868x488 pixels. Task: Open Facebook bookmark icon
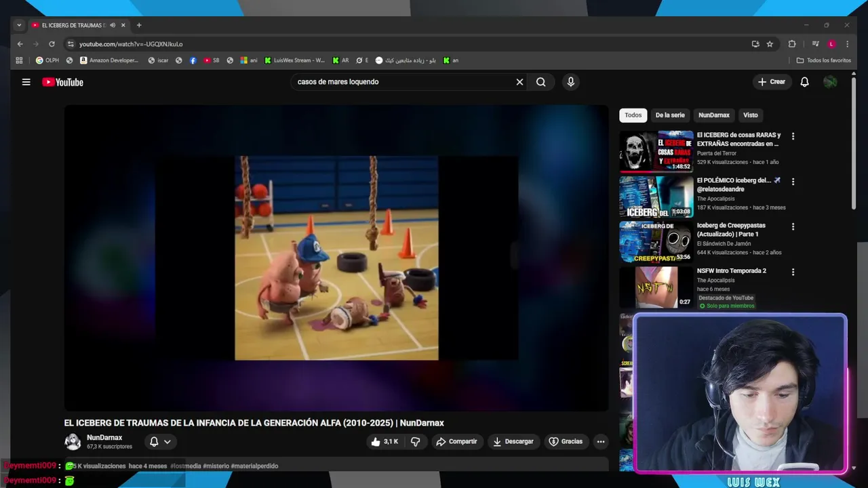pyautogui.click(x=193, y=60)
